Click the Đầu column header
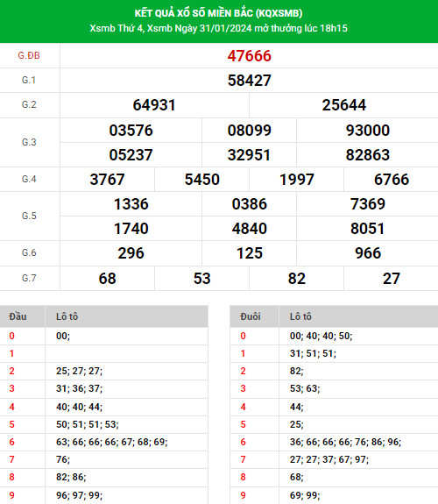438x504 pixels. 18,316
